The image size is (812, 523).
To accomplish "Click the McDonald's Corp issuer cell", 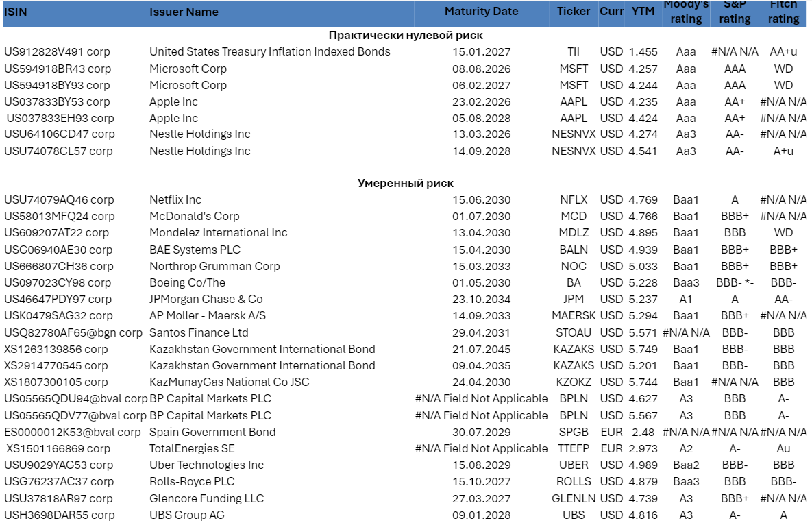I will tap(194, 217).
